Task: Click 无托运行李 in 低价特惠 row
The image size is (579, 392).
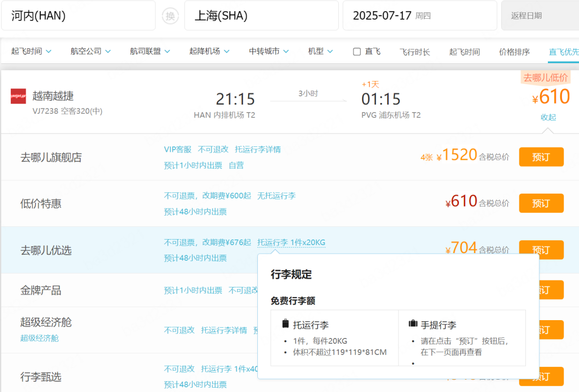Action: coord(277,196)
